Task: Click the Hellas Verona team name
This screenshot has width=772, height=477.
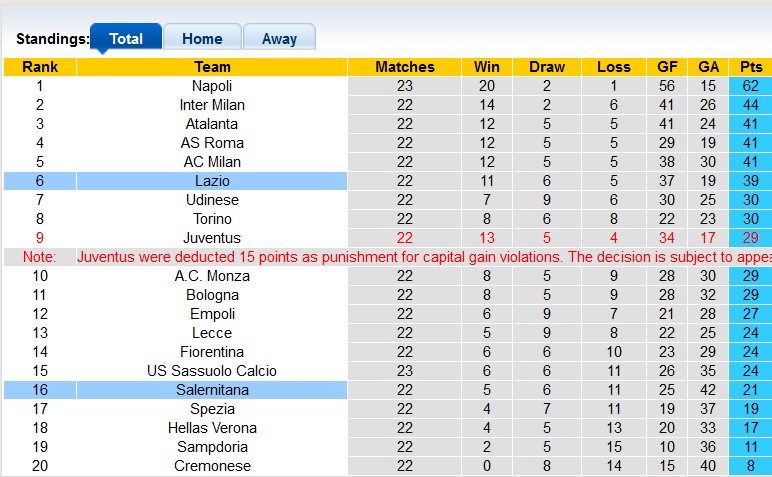Action: tap(212, 428)
